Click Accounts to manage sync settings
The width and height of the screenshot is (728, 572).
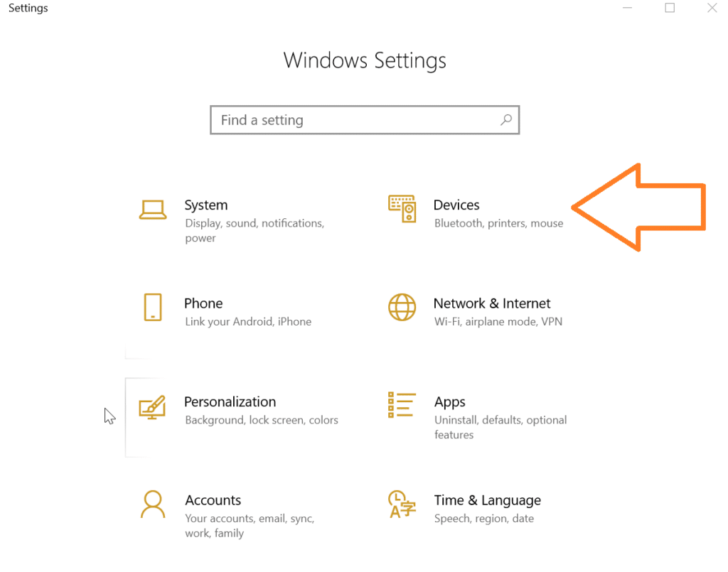[x=213, y=500]
